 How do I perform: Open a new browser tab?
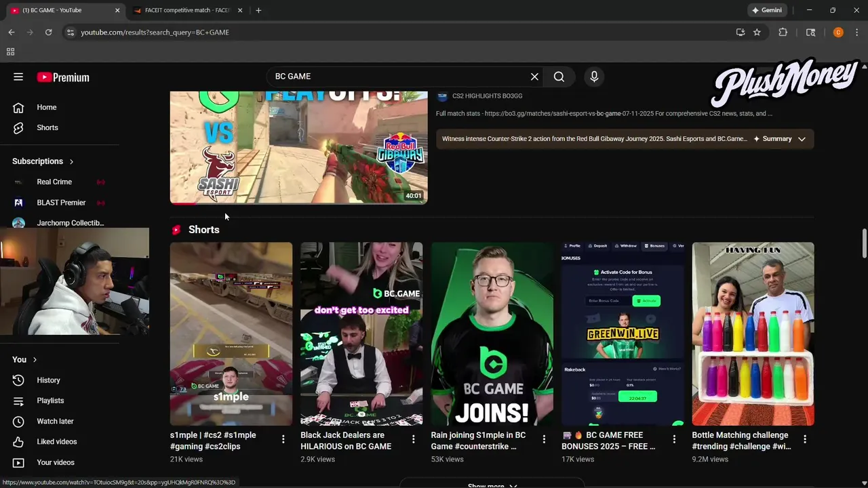click(258, 10)
